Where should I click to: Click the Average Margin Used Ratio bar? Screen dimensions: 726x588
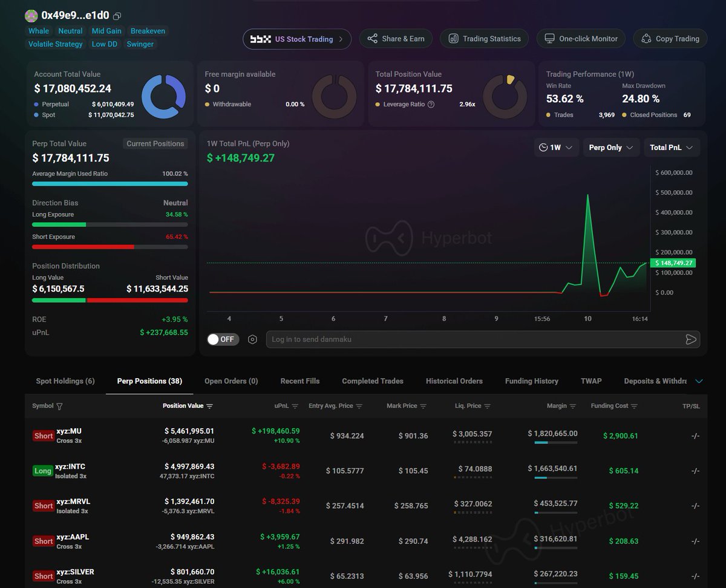coord(110,183)
